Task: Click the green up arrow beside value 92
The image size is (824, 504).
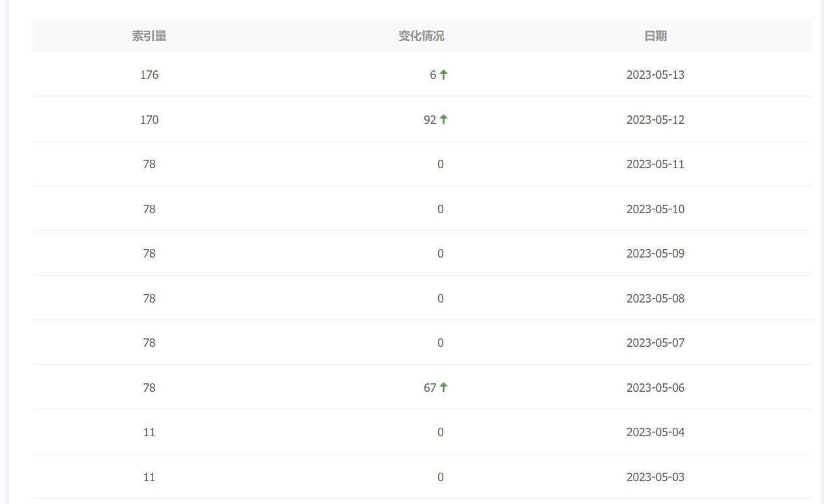Action: coord(444,119)
